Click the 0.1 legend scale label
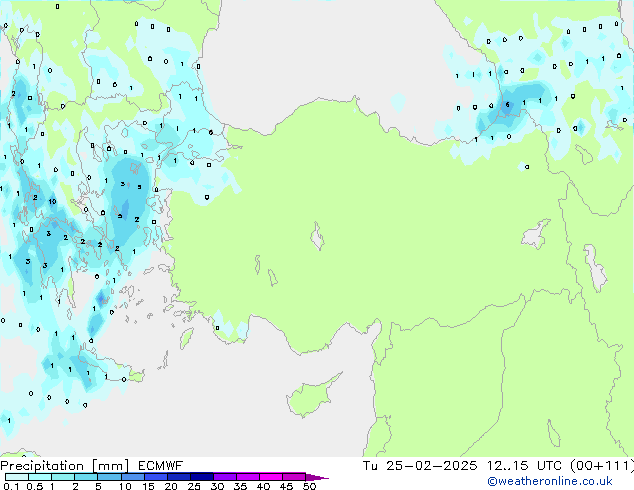The image size is (634, 490). 11,486
